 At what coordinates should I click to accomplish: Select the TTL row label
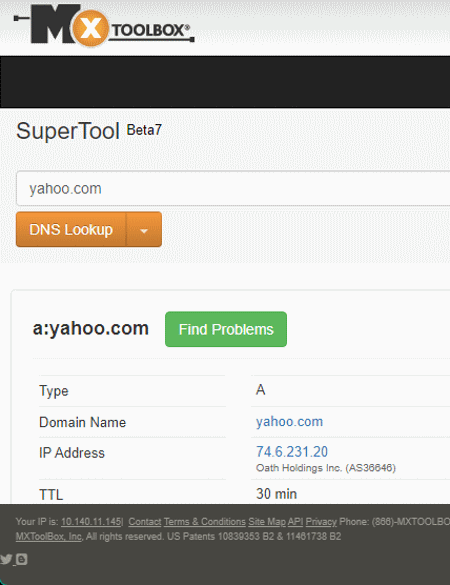pyautogui.click(x=51, y=495)
